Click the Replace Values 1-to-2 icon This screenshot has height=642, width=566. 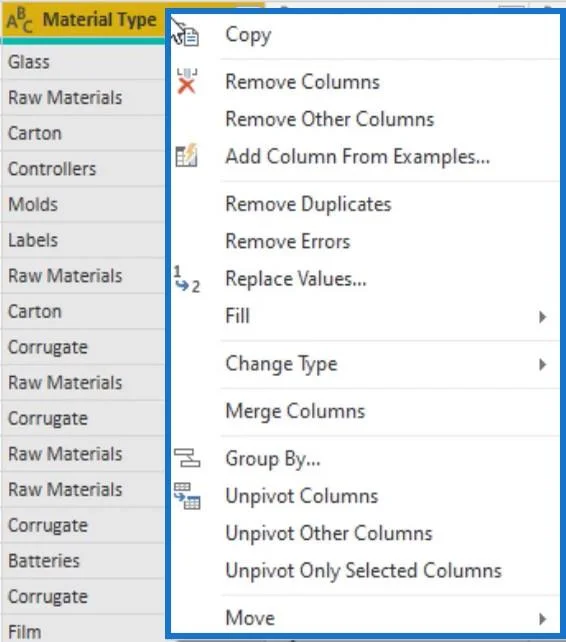(187, 279)
